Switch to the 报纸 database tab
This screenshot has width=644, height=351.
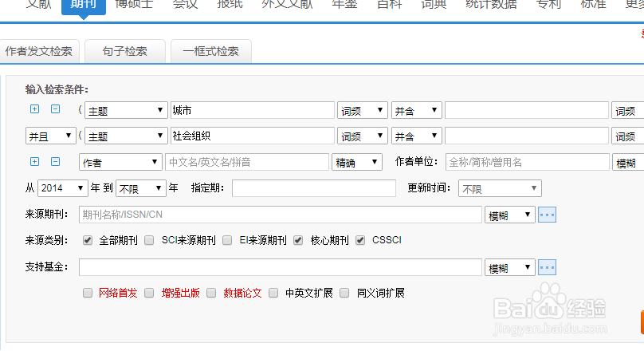coord(230,5)
